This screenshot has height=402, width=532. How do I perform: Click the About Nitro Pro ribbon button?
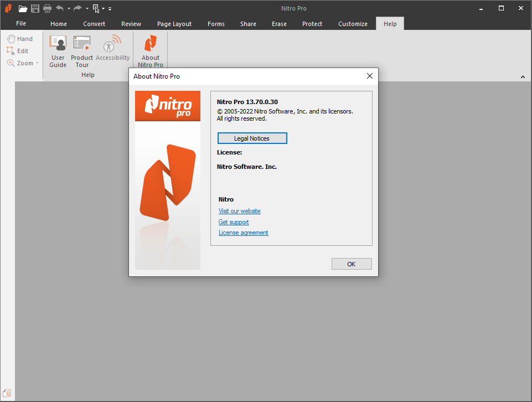point(151,51)
